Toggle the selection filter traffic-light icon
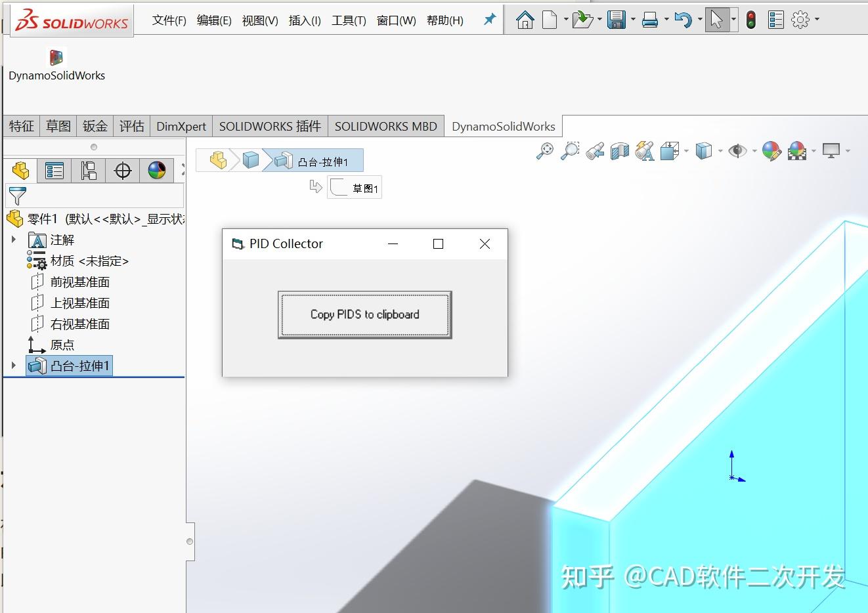The height and width of the screenshot is (613, 868). pyautogui.click(x=750, y=20)
